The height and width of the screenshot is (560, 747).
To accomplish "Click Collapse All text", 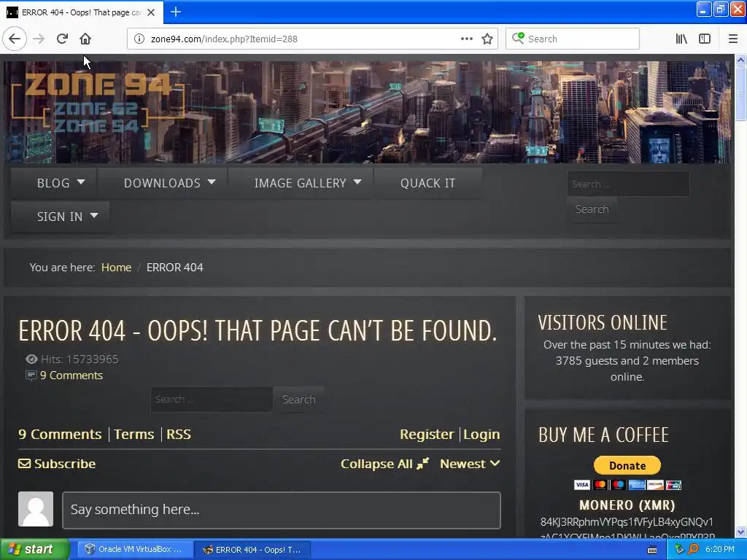I will (x=376, y=464).
